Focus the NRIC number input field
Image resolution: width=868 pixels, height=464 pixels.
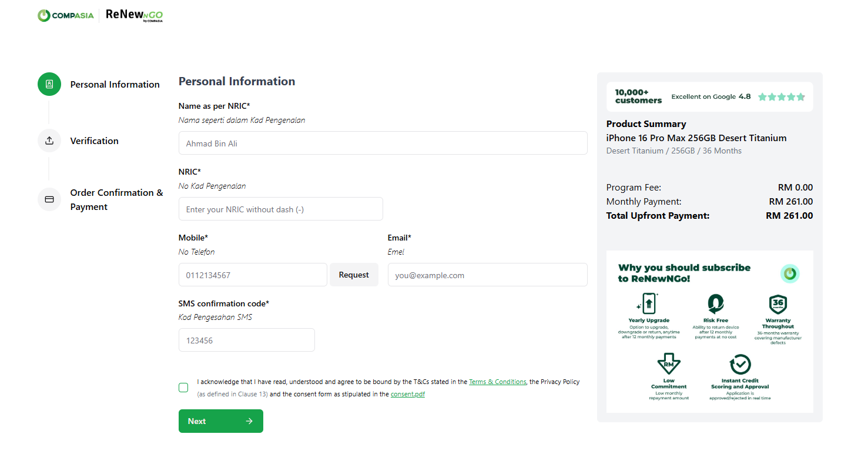click(281, 209)
